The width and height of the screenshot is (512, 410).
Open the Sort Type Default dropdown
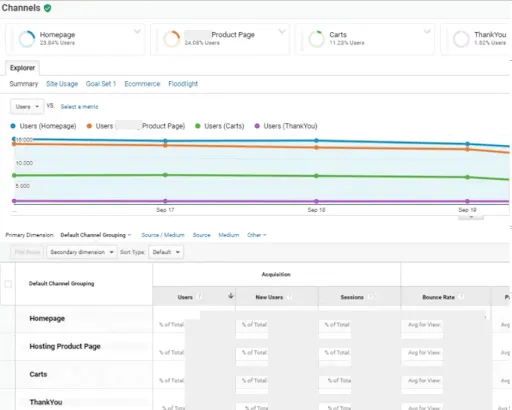tap(166, 252)
